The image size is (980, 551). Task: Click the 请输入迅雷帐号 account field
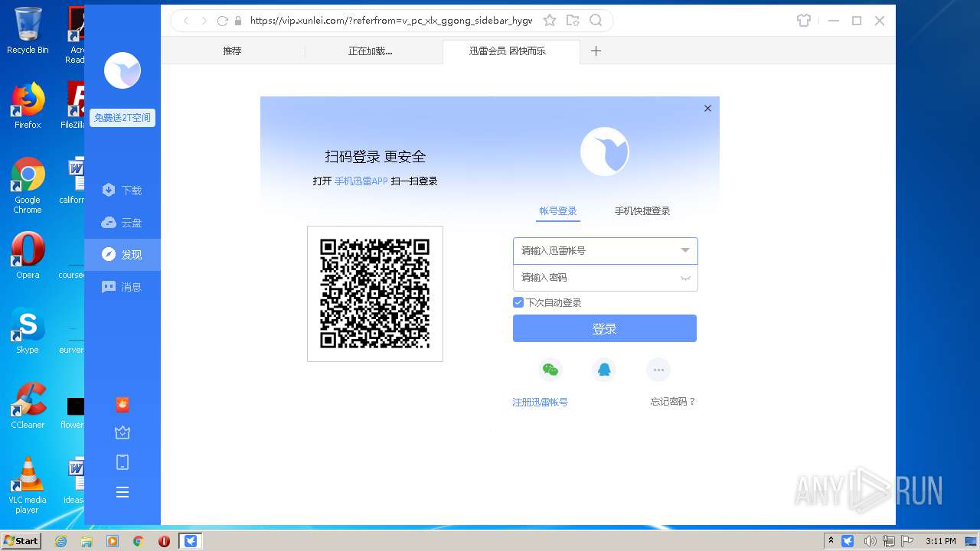pyautogui.click(x=605, y=251)
